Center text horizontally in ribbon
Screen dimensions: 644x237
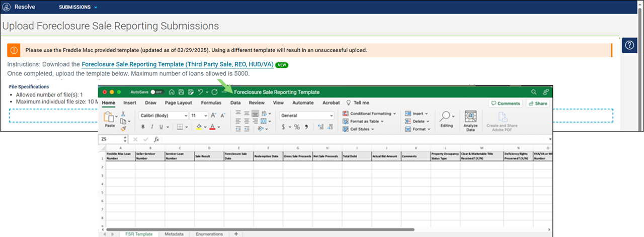click(247, 121)
